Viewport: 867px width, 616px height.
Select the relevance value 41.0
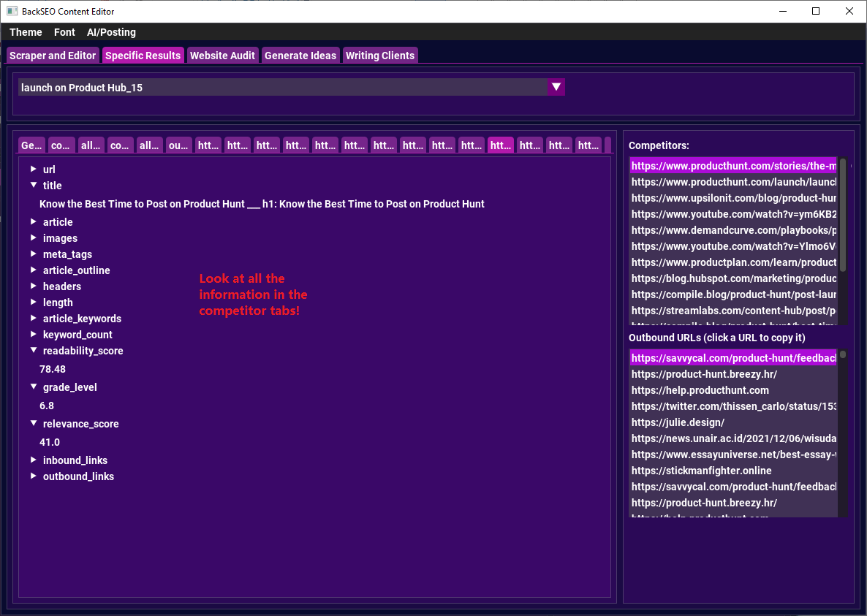[x=50, y=442]
